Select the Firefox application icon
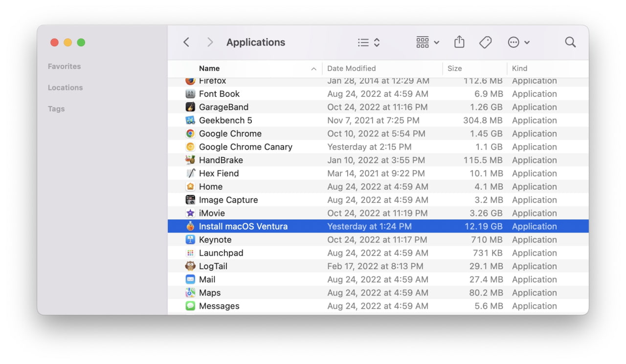This screenshot has width=626, height=364. click(x=190, y=80)
